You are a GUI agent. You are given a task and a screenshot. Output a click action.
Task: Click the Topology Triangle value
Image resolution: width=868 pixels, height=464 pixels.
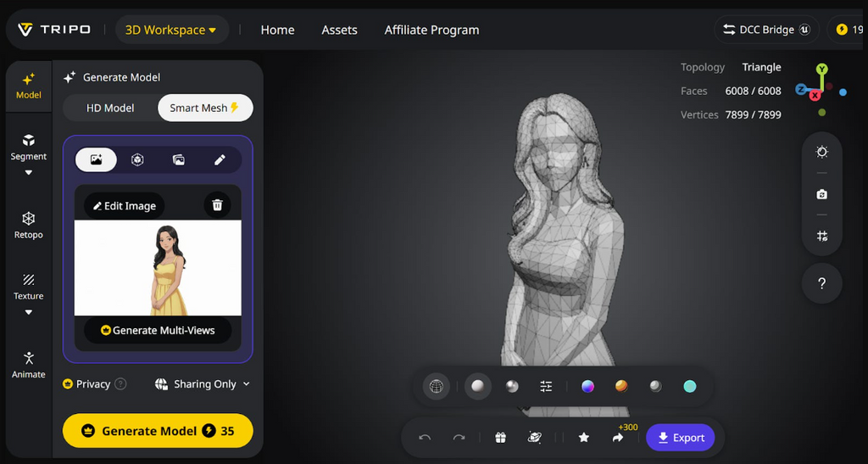[761, 67]
